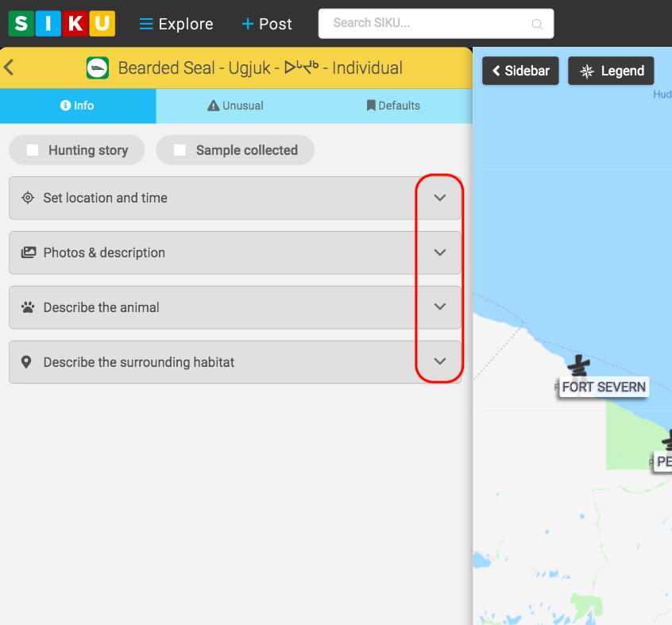This screenshot has height=625, width=672.
Task: Expand Describe the surrounding habitat section
Action: pyautogui.click(x=440, y=361)
